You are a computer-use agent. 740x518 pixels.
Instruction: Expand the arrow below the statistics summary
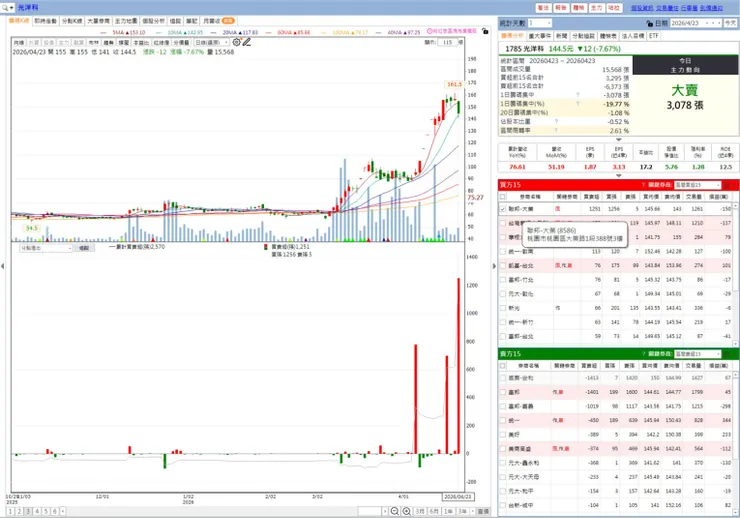coord(618,140)
